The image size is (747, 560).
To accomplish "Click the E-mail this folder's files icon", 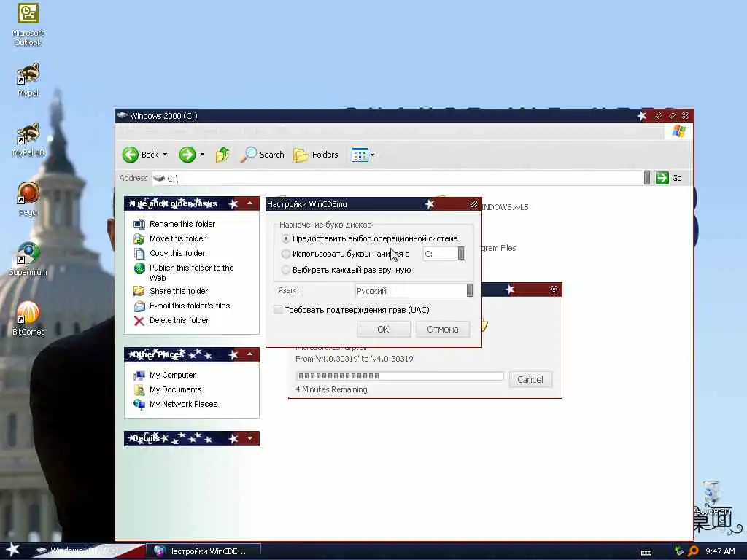I will [x=139, y=306].
